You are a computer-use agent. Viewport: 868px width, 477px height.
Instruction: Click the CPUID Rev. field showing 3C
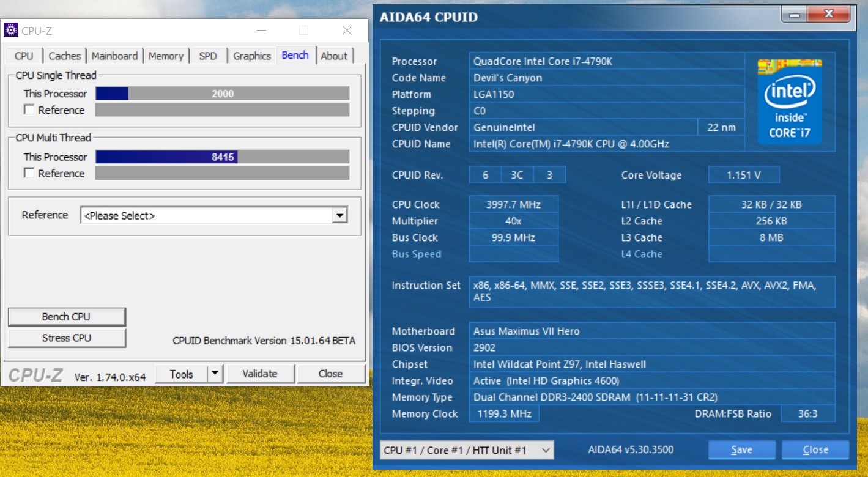517,175
